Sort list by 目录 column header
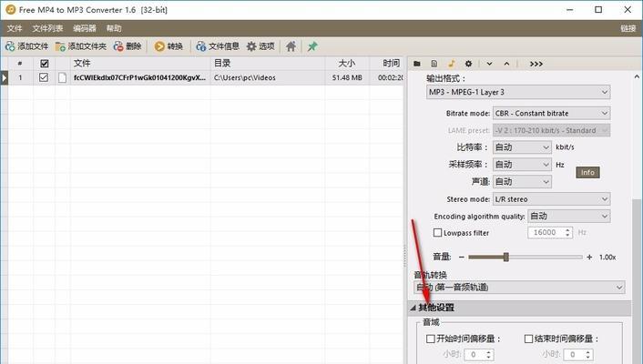The width and height of the screenshot is (643, 364). [x=268, y=64]
